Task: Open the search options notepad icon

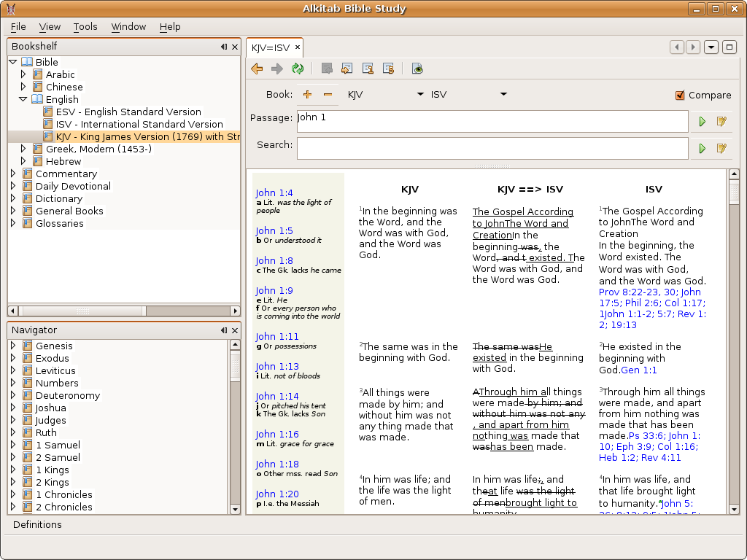Action: (x=721, y=149)
